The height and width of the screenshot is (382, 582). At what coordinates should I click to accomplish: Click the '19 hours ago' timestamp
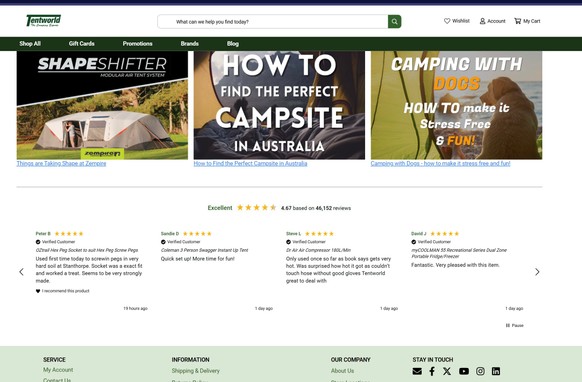tap(135, 308)
